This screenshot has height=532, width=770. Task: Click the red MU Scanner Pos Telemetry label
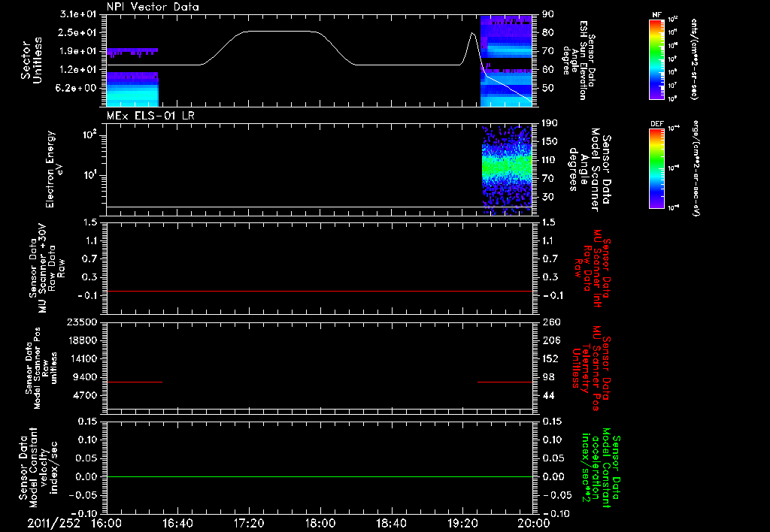591,368
